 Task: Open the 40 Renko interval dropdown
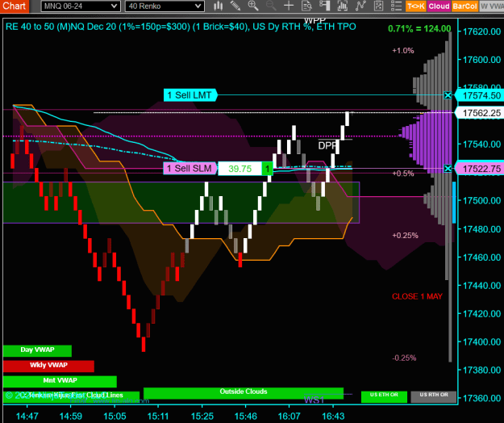165,6
